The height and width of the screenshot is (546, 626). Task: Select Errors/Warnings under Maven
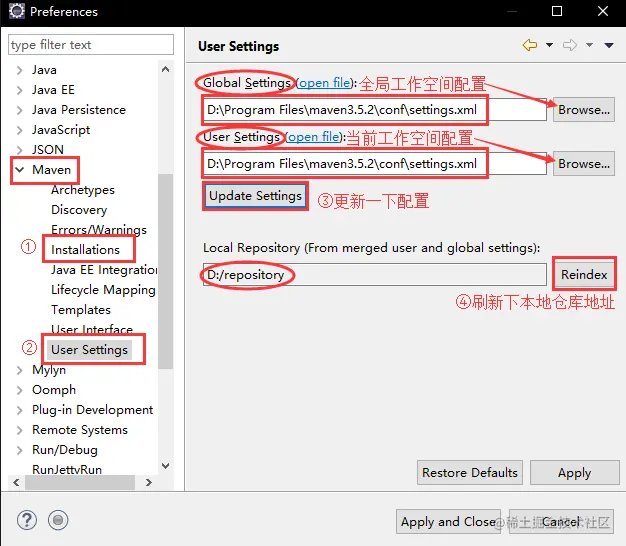[x=99, y=230]
